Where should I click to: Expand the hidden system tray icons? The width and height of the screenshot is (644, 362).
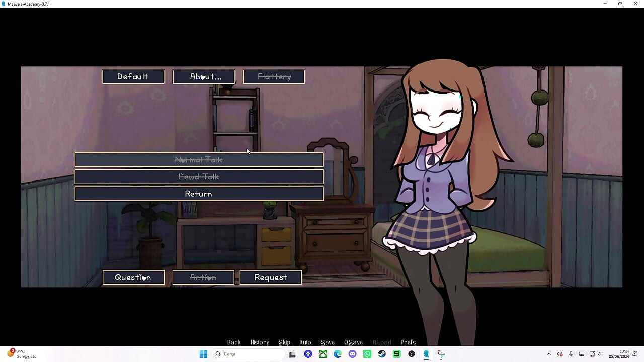[549, 354]
